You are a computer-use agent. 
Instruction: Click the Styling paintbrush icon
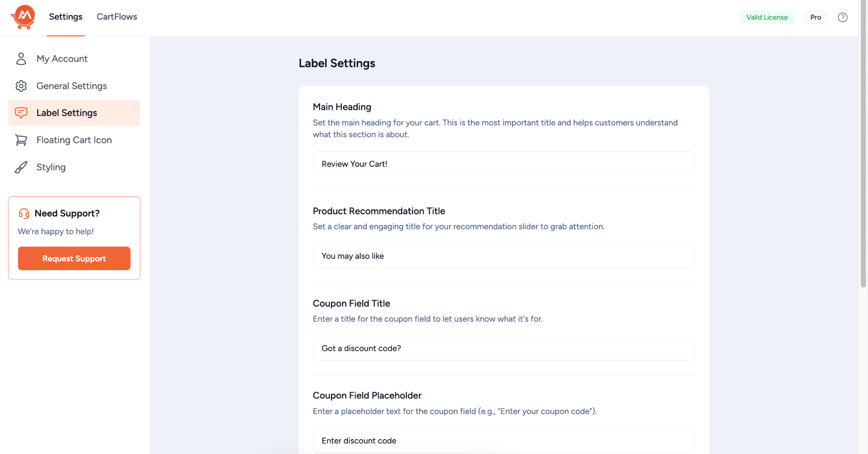click(21, 167)
